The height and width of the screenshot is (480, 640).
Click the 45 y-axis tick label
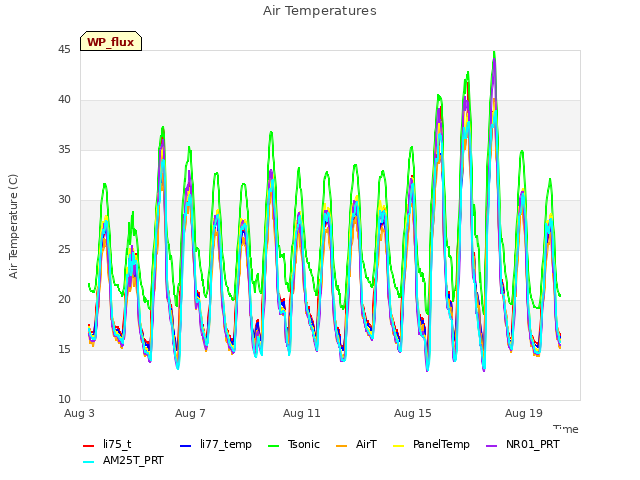[64, 50]
